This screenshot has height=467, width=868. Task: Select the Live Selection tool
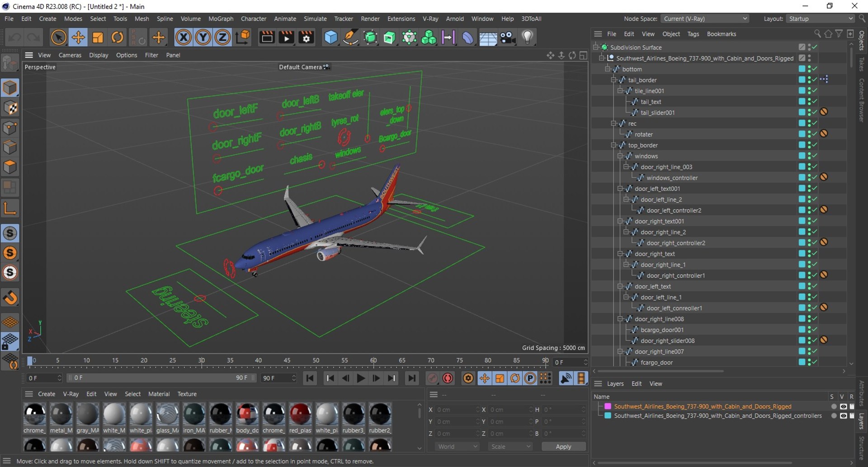click(x=58, y=37)
